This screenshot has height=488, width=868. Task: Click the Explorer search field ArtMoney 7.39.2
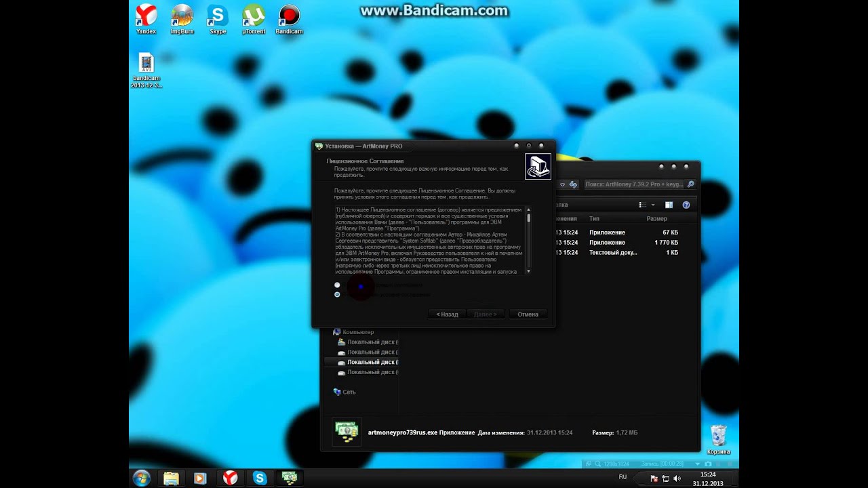[x=634, y=184]
